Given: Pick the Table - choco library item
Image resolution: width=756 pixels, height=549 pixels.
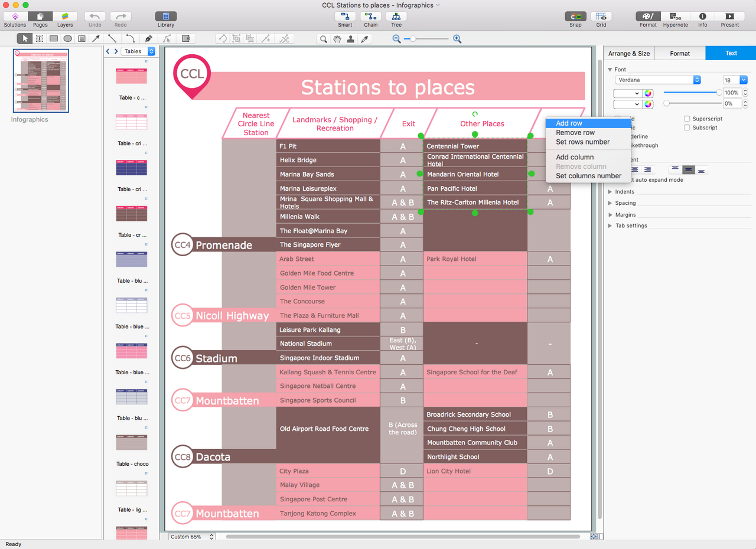Looking at the screenshot, I should (132, 443).
